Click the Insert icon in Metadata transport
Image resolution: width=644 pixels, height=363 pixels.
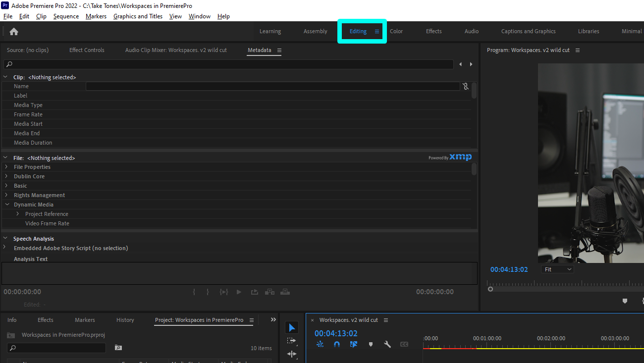(x=269, y=292)
